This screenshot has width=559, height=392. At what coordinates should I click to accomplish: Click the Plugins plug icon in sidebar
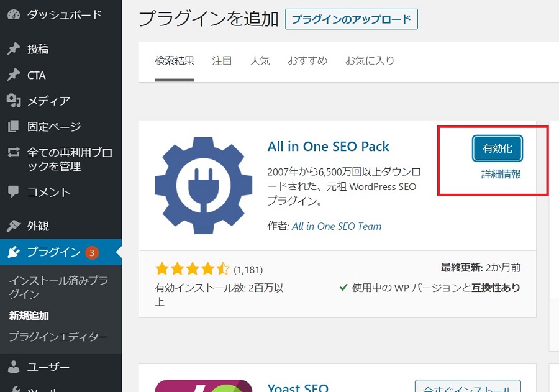(x=13, y=252)
